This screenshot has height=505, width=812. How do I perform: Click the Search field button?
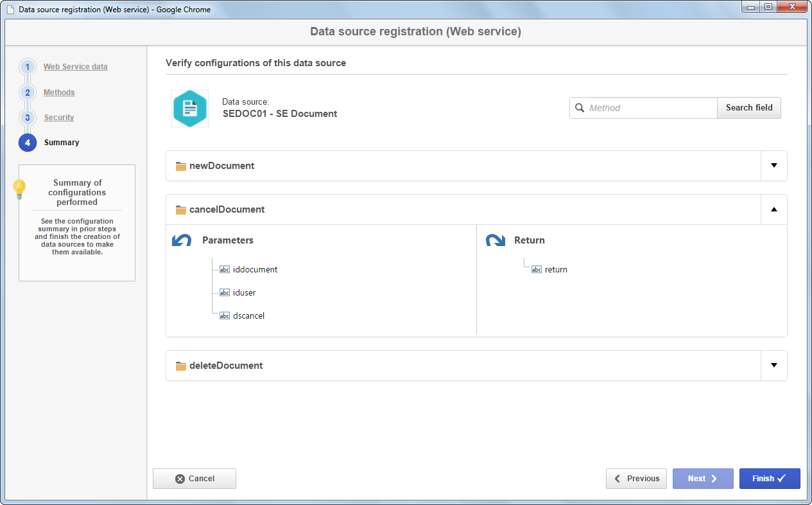coord(749,108)
